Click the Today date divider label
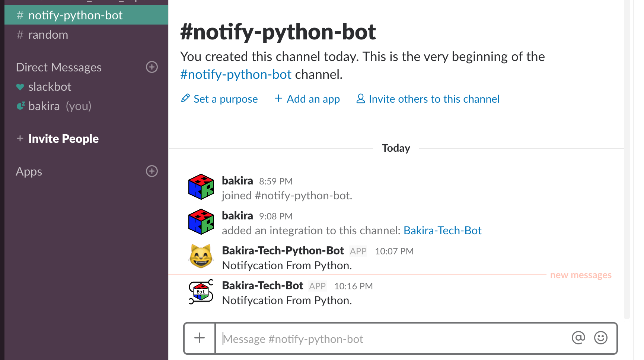This screenshot has width=644, height=360. tap(396, 148)
